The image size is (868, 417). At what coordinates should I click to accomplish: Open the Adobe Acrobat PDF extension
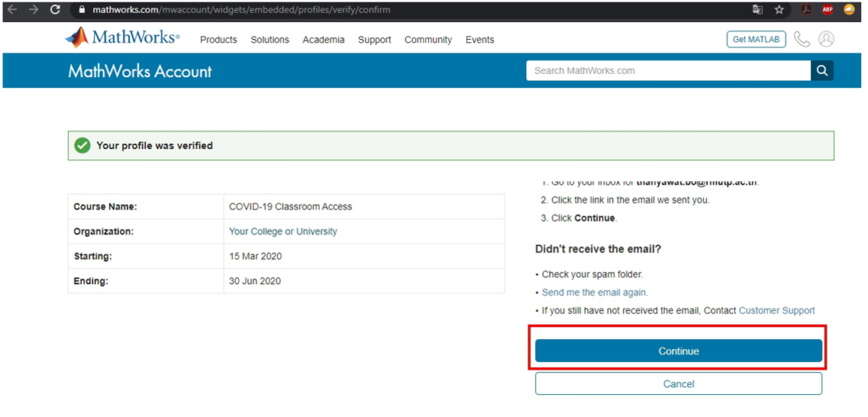pos(806,9)
